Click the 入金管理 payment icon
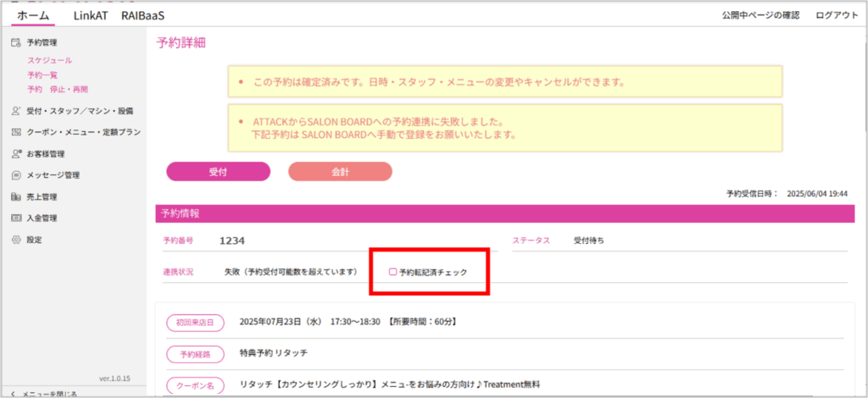 point(16,218)
